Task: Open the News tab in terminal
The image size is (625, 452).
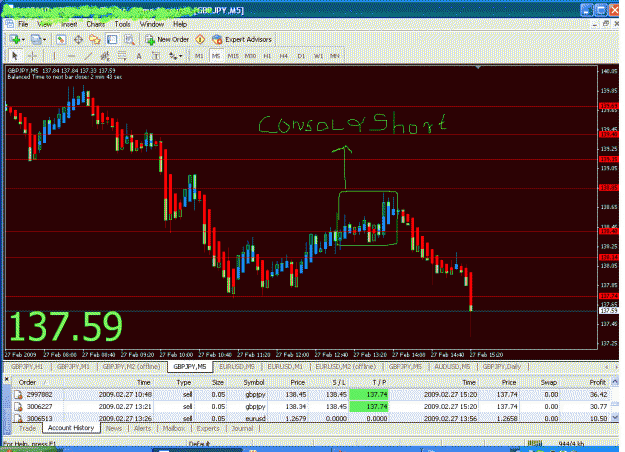Action: coord(114,428)
